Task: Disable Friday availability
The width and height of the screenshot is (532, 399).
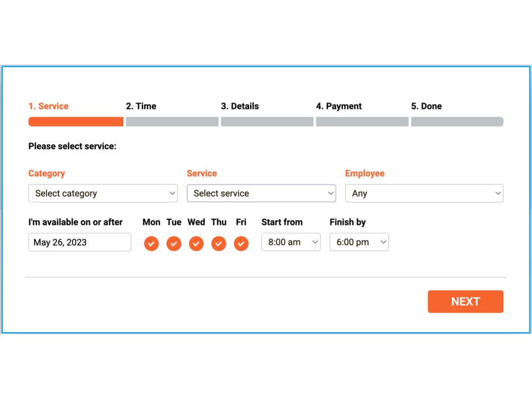Action: coord(241,244)
